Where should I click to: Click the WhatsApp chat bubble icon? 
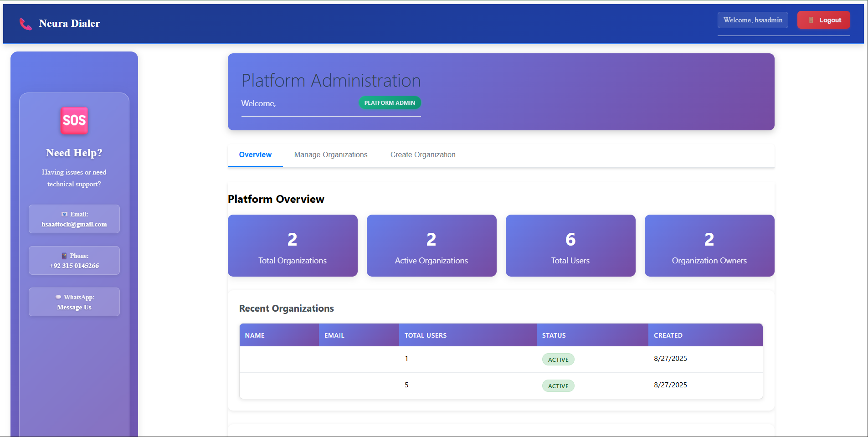pos(58,297)
